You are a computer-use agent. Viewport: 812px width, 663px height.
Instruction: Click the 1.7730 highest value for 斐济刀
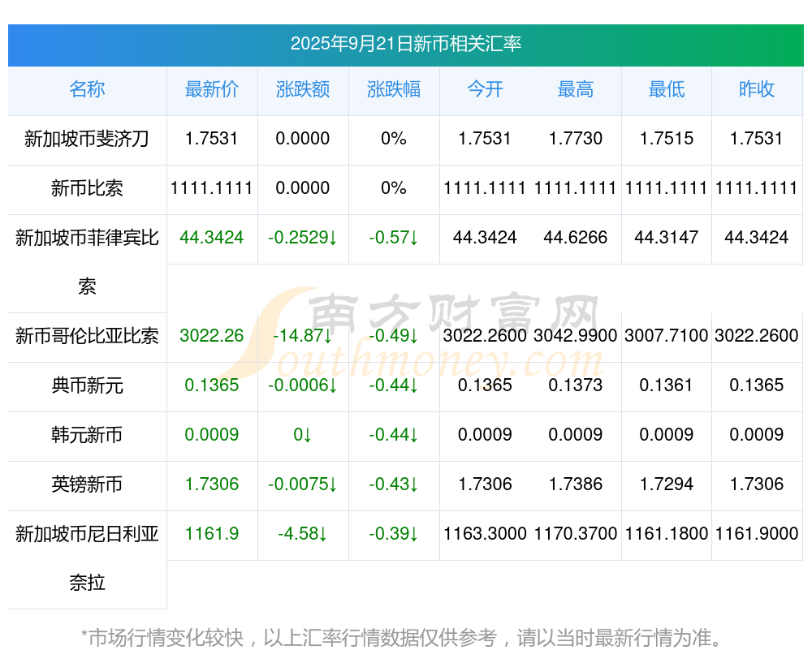tap(576, 139)
